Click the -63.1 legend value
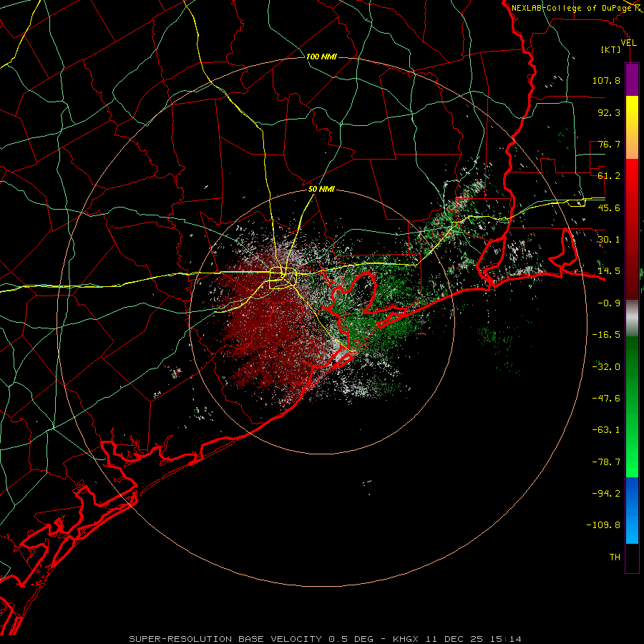 pyautogui.click(x=606, y=430)
